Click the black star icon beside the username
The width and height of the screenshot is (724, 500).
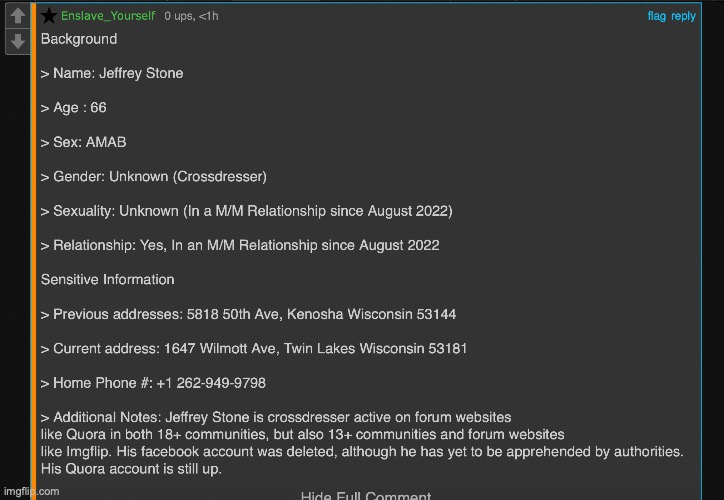point(49,16)
